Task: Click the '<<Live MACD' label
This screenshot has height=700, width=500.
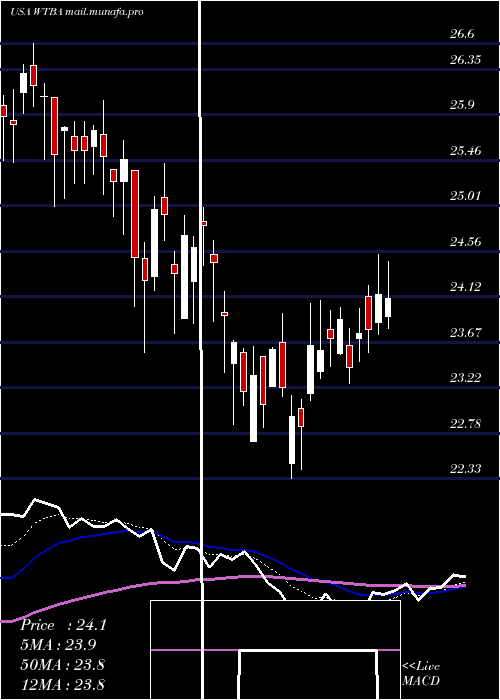Action: tap(421, 674)
